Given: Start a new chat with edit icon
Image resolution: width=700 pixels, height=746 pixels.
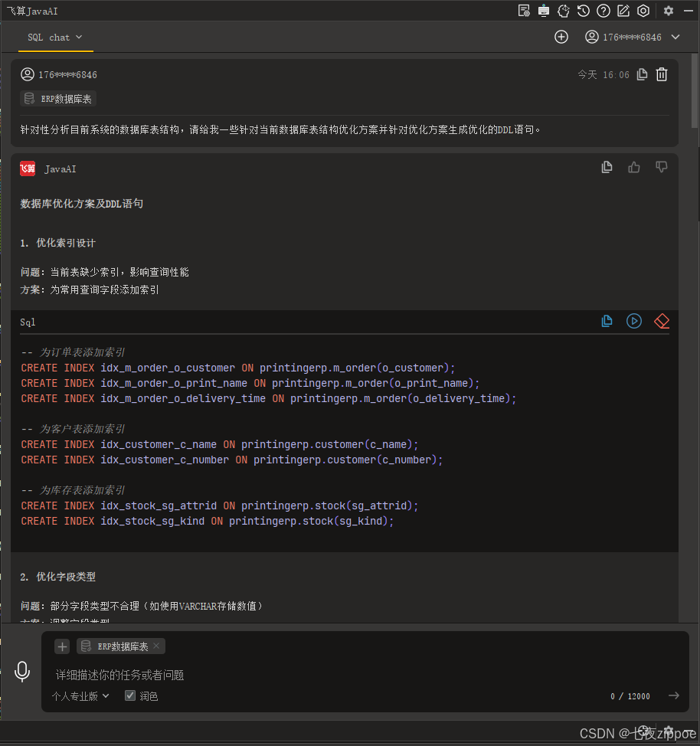Looking at the screenshot, I should 622,11.
